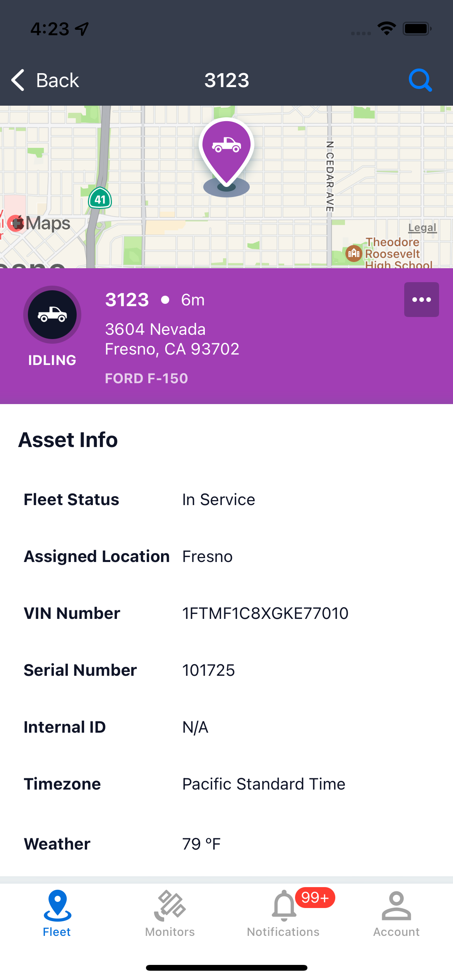
Task: Open the Notifications bell tab
Action: click(283, 913)
